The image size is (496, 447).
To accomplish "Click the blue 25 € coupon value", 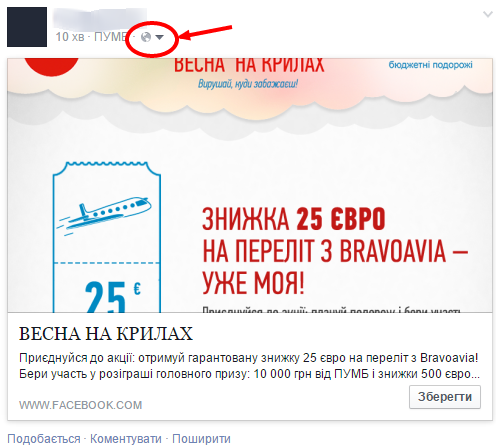I will [x=113, y=297].
